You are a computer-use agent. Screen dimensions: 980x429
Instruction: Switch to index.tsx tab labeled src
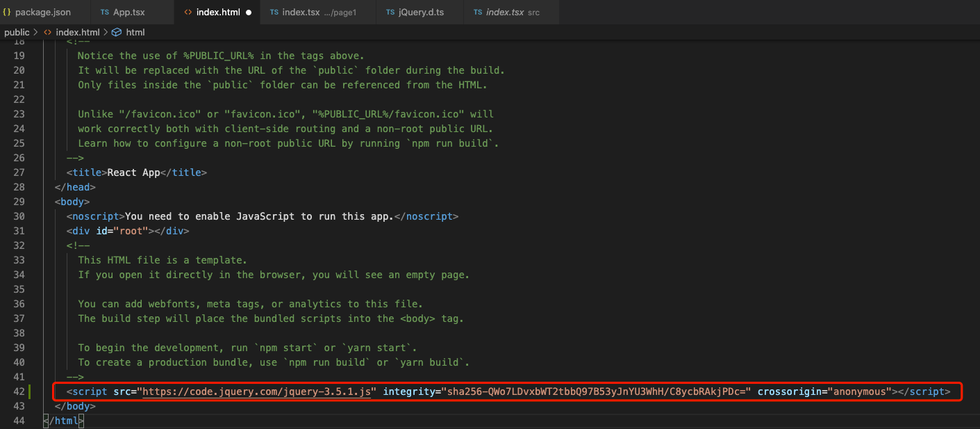(x=513, y=13)
